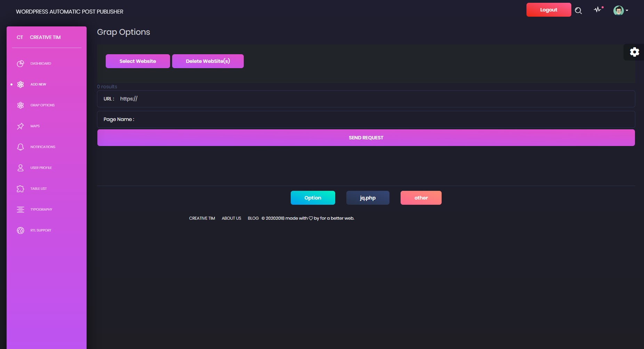Click the Grap Options atom icon

tap(21, 105)
